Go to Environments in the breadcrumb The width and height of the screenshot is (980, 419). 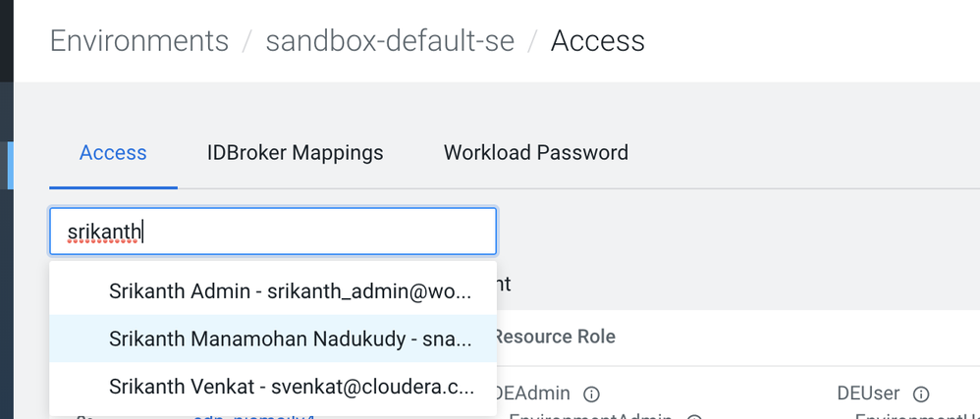(138, 41)
